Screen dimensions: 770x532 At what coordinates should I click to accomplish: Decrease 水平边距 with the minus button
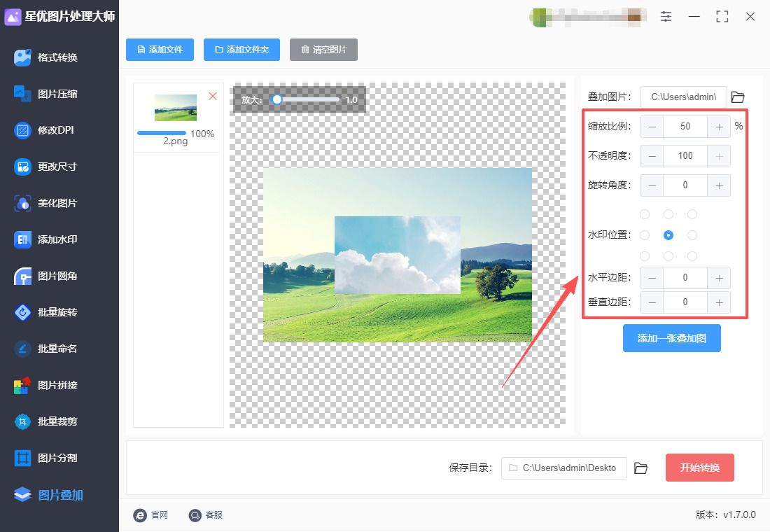coord(652,278)
